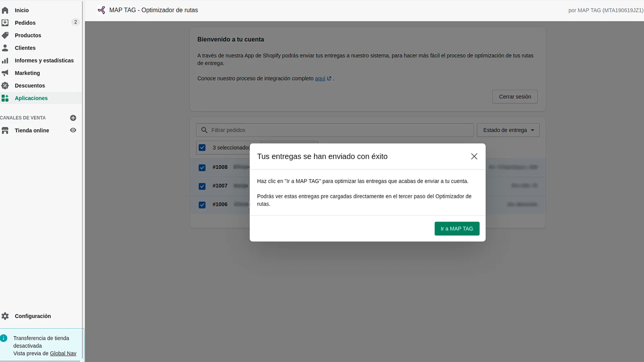The width and height of the screenshot is (644, 362).
Task: Uncheck the order #1007 checkbox
Action: [x=202, y=186]
